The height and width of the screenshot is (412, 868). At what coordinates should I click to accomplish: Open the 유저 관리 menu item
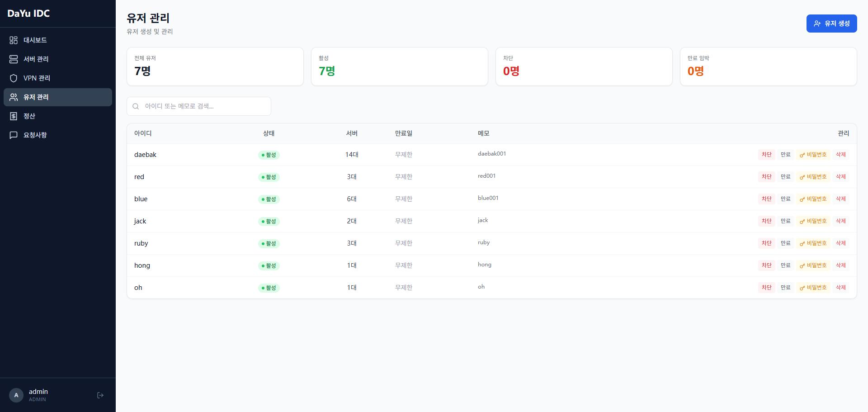(x=36, y=97)
